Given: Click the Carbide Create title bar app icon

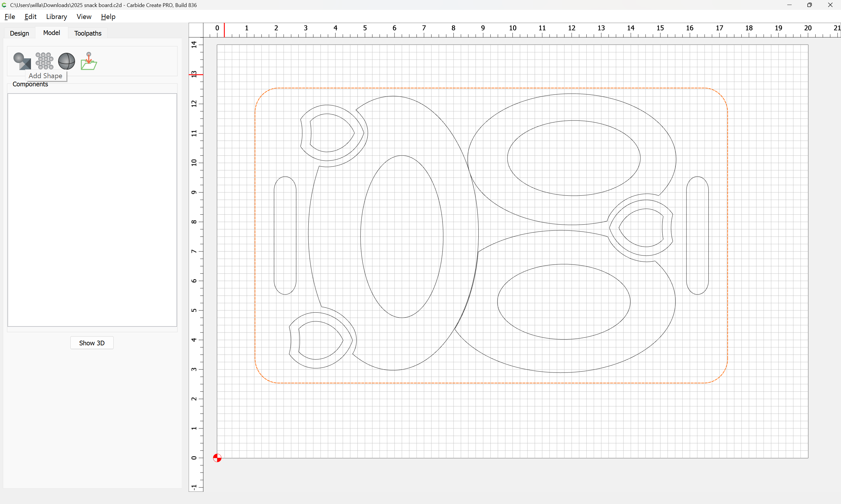Looking at the screenshot, I should click(4, 5).
